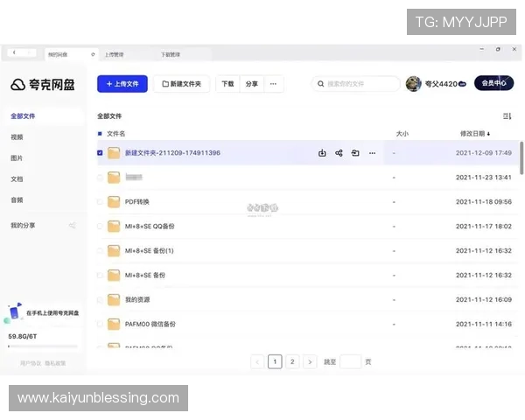Open the toolbar more-actions ellipsis dropdown
This screenshot has width=525, height=420.
pyautogui.click(x=273, y=84)
